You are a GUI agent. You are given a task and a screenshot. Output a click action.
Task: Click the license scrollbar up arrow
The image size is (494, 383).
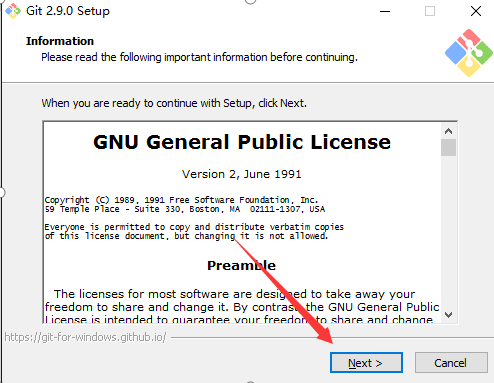click(448, 131)
